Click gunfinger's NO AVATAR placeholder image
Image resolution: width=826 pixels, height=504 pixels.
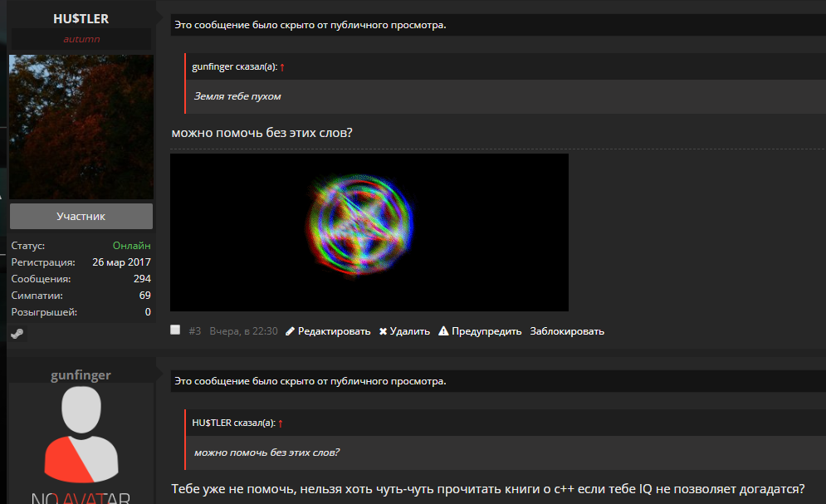coord(81,444)
